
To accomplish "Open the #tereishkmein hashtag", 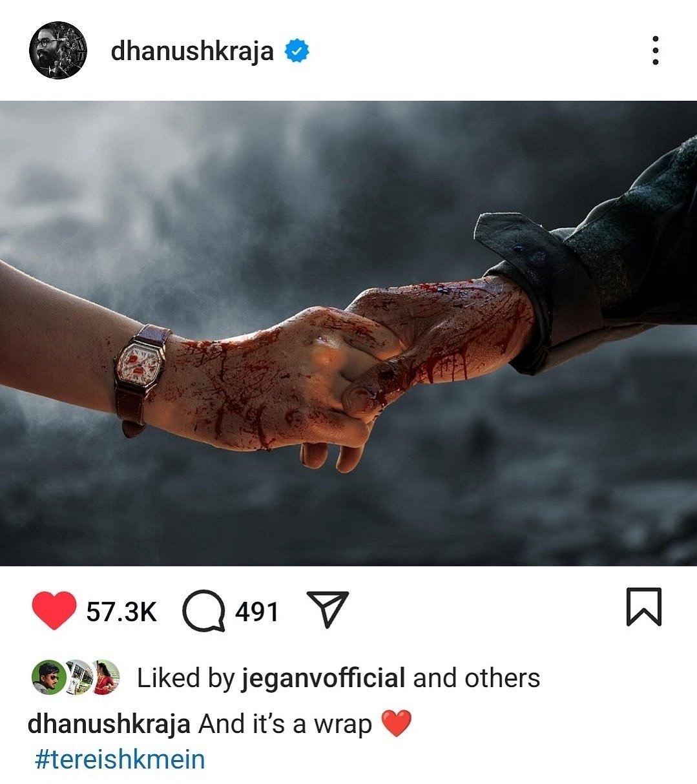I will point(120,759).
